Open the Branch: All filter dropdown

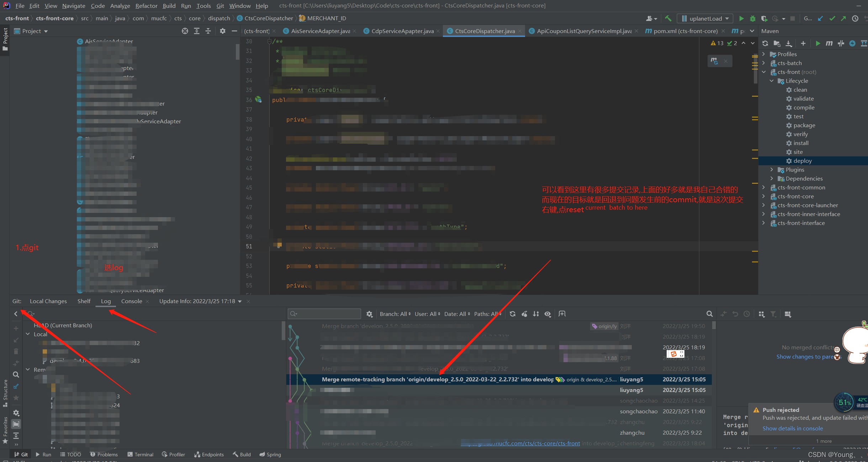click(395, 314)
